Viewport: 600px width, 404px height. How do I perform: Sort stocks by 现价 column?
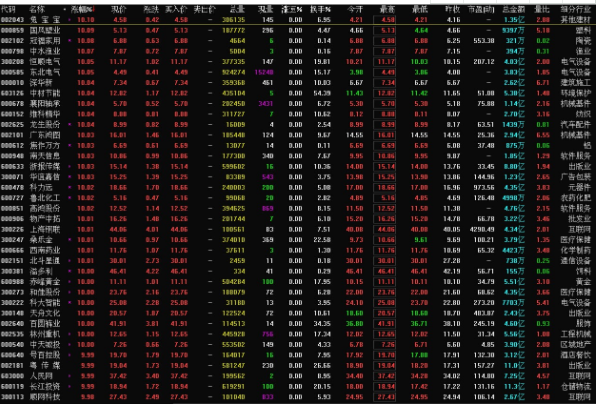coord(118,7)
